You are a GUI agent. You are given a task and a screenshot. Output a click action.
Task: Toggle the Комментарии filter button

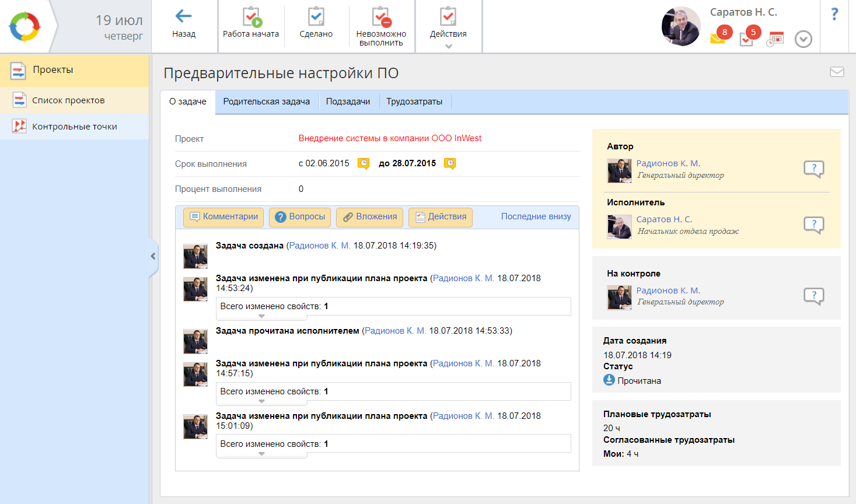223,217
